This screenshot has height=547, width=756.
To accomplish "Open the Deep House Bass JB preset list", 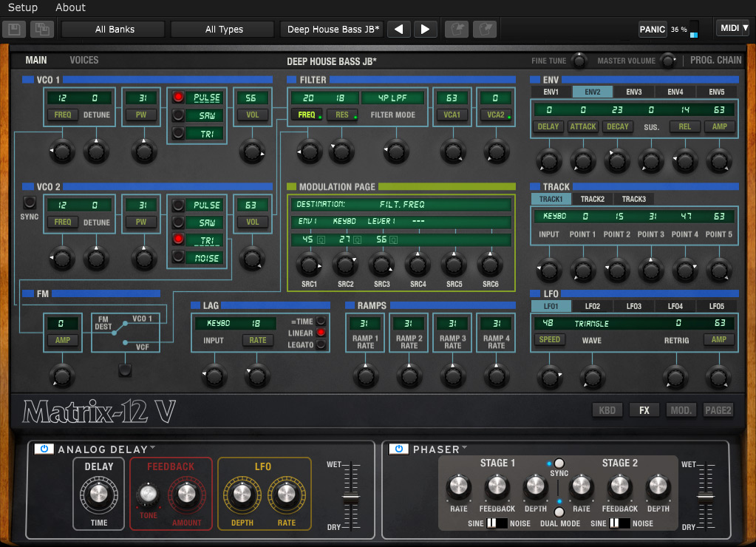I will coord(333,30).
